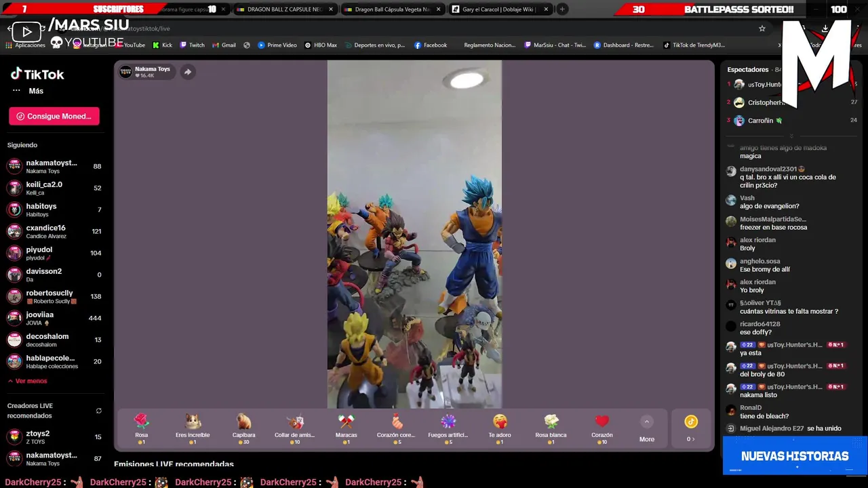
Task: Open hablapecole... followed account
Action: [x=54, y=362]
